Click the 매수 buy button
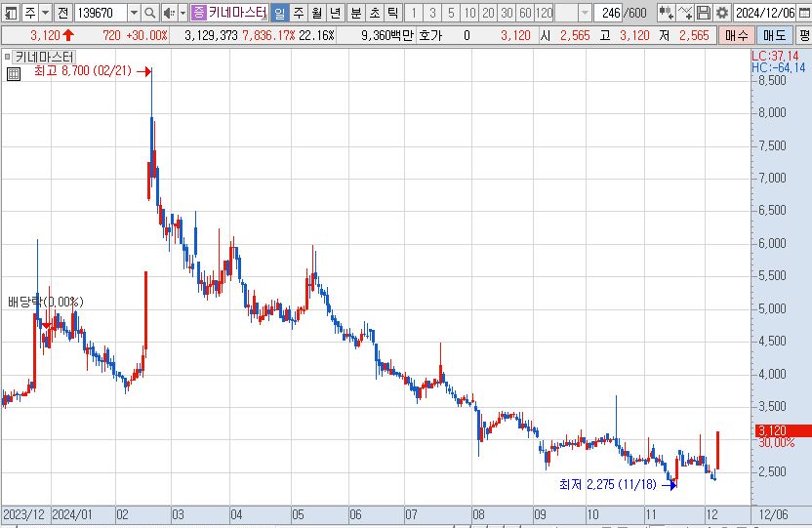 tap(737, 35)
